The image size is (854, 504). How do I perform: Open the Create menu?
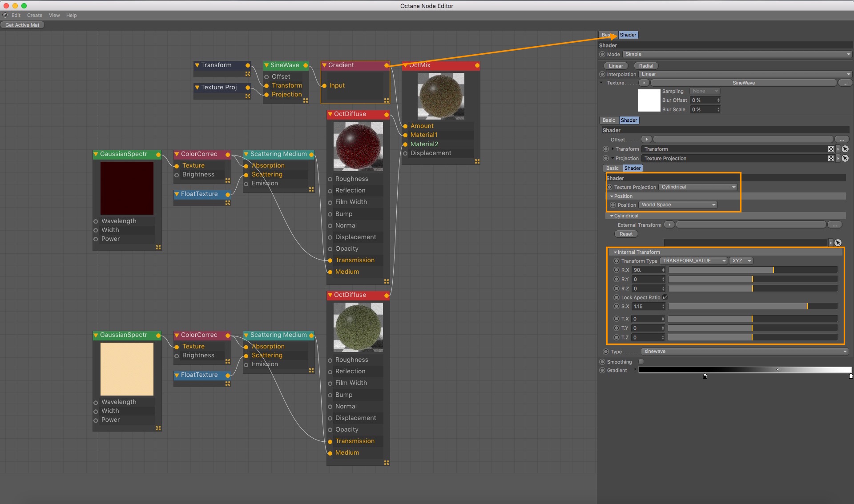[34, 15]
